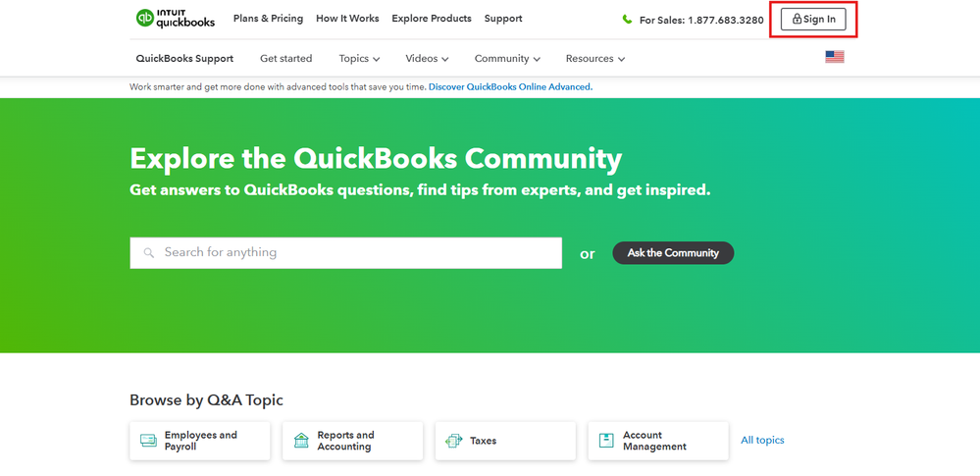Screen dimensions: 980x476
Task: Open the Resources dropdown menu
Action: click(x=595, y=58)
